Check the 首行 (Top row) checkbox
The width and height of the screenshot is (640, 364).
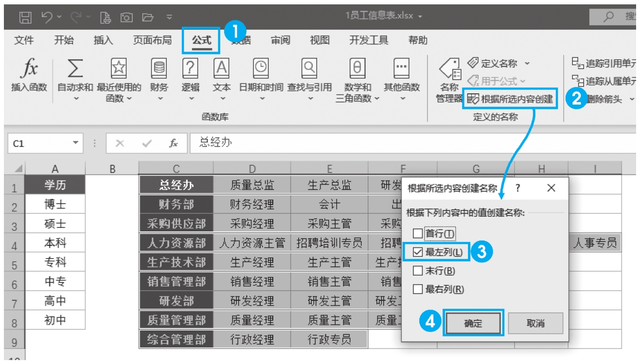pyautogui.click(x=418, y=234)
